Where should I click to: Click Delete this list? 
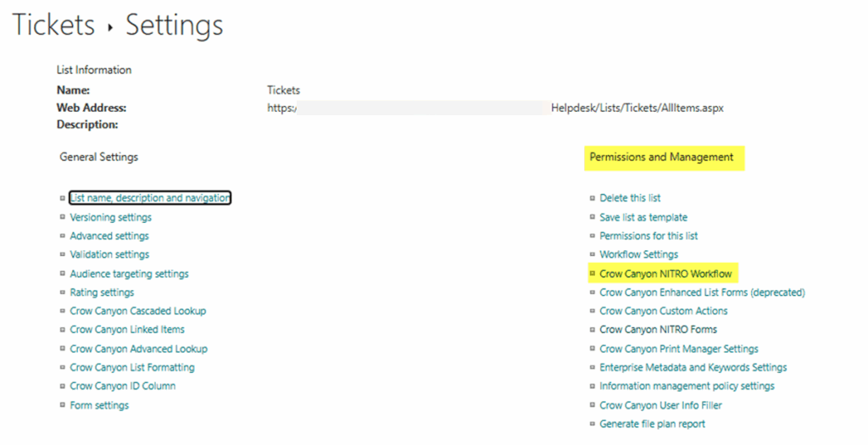(630, 198)
